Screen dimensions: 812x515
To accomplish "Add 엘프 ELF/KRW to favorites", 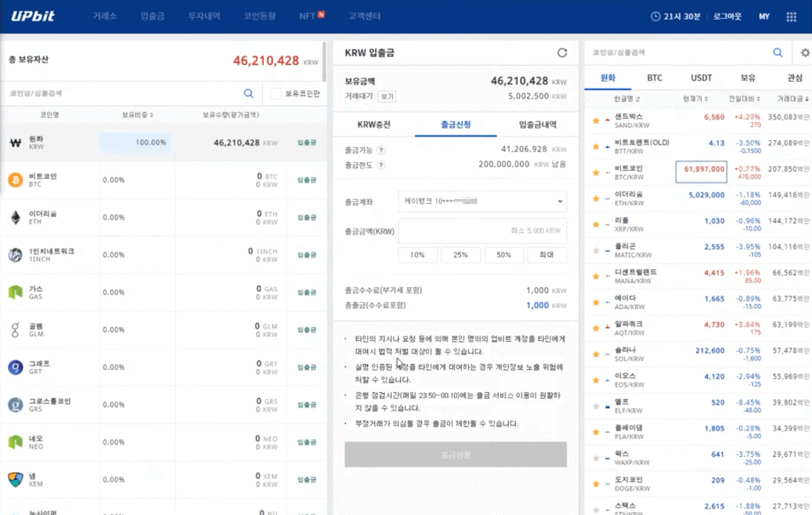I will point(595,407).
